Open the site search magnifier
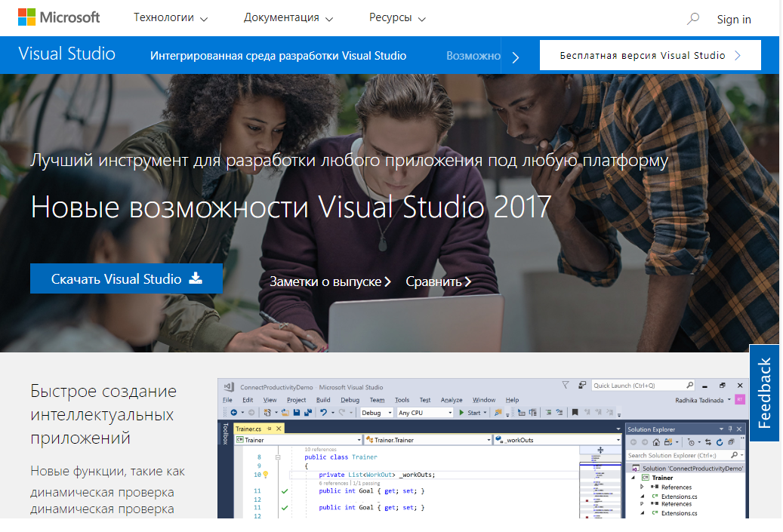 [692, 19]
